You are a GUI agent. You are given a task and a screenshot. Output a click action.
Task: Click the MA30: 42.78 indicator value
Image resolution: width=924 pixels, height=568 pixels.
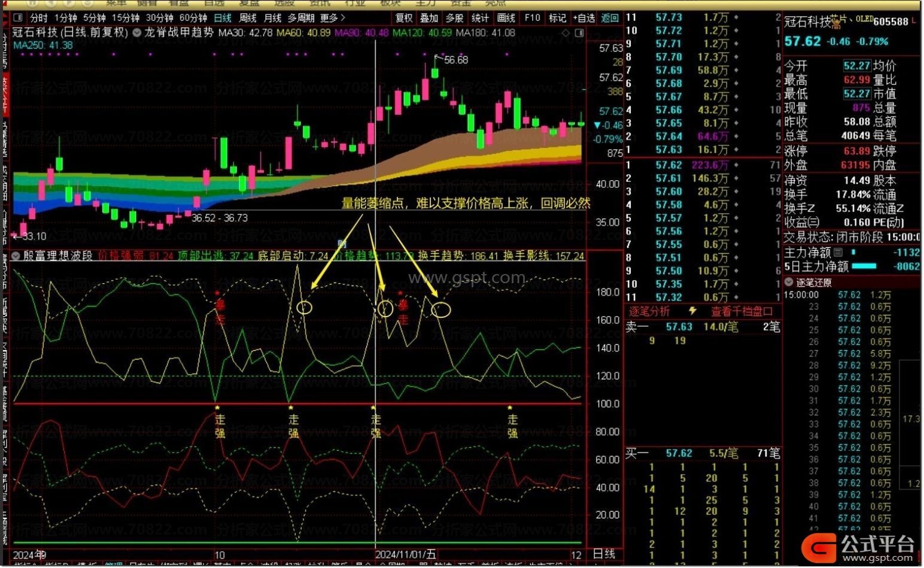coord(245,32)
